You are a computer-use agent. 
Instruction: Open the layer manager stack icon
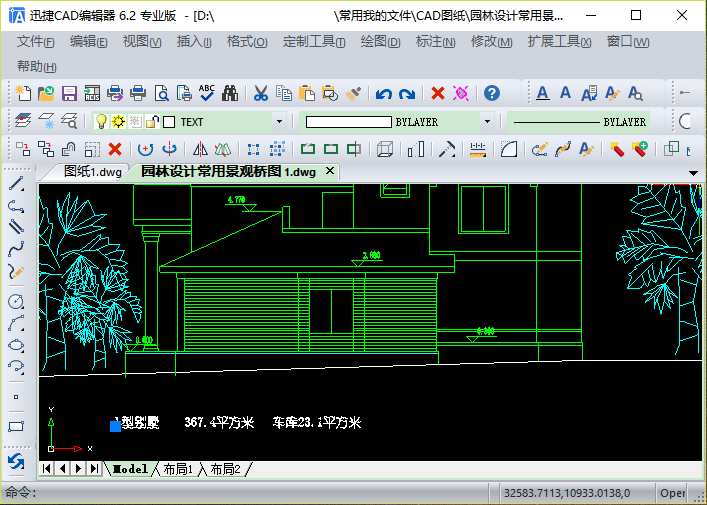click(23, 121)
